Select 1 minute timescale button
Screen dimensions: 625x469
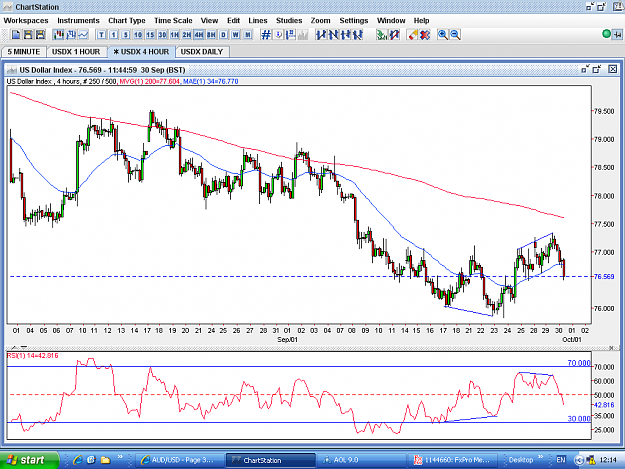[x=114, y=35]
